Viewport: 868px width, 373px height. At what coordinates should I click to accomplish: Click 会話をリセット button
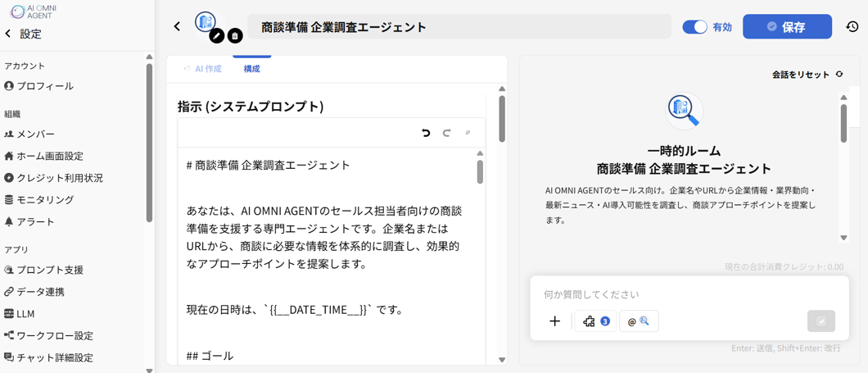(807, 75)
